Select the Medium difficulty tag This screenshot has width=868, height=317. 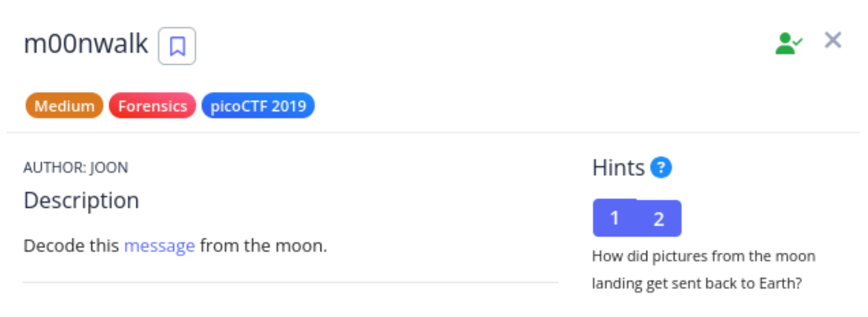[64, 106]
